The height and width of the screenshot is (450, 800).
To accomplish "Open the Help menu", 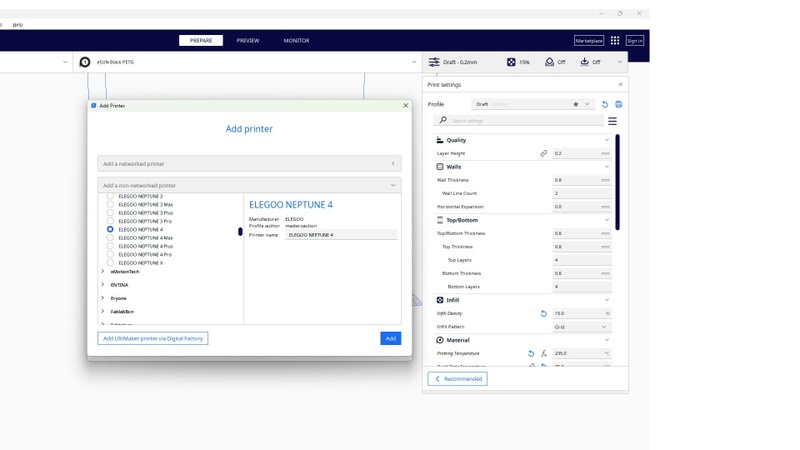I will pyautogui.click(x=17, y=24).
